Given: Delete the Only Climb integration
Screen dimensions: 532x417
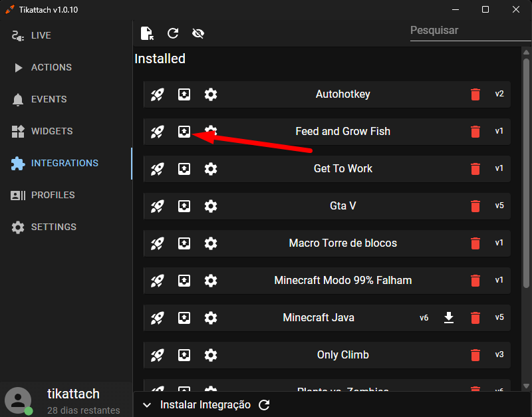Looking at the screenshot, I should pos(475,356).
